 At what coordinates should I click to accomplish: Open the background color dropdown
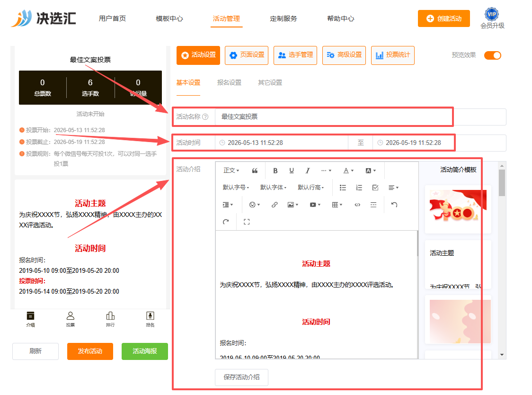tap(371, 171)
